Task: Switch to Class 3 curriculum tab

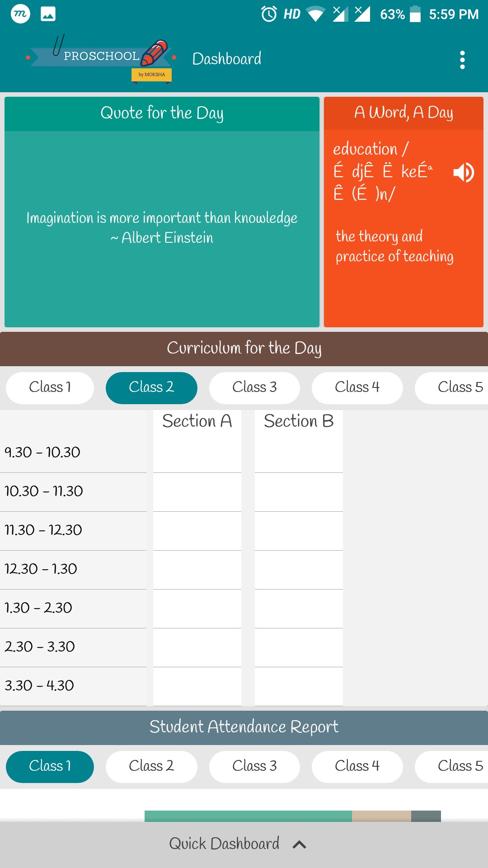Action: 254,387
